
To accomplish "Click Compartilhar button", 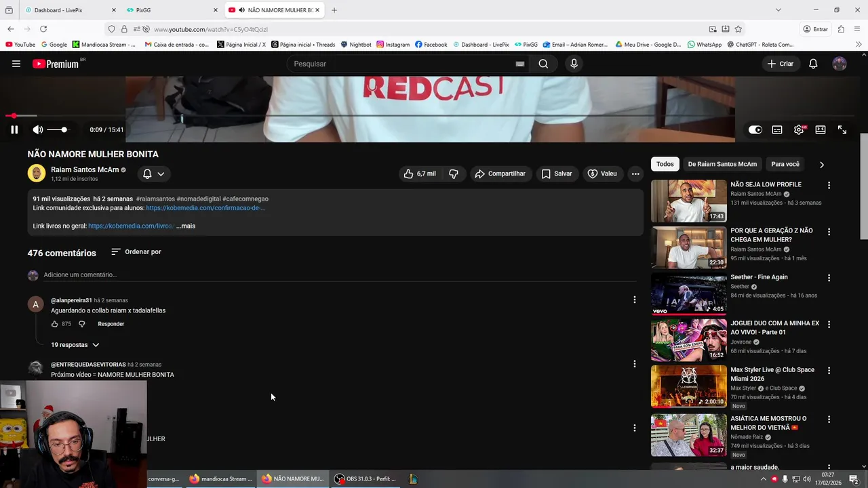I will coord(500,174).
